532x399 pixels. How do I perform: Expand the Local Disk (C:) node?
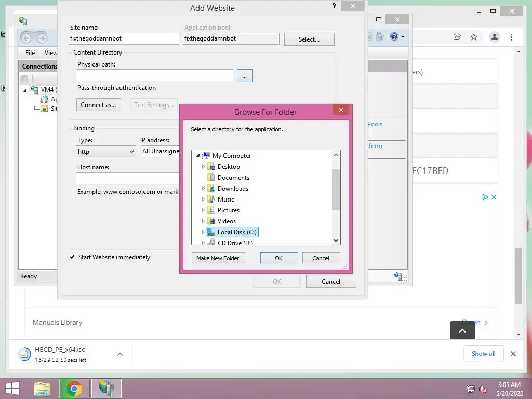203,232
